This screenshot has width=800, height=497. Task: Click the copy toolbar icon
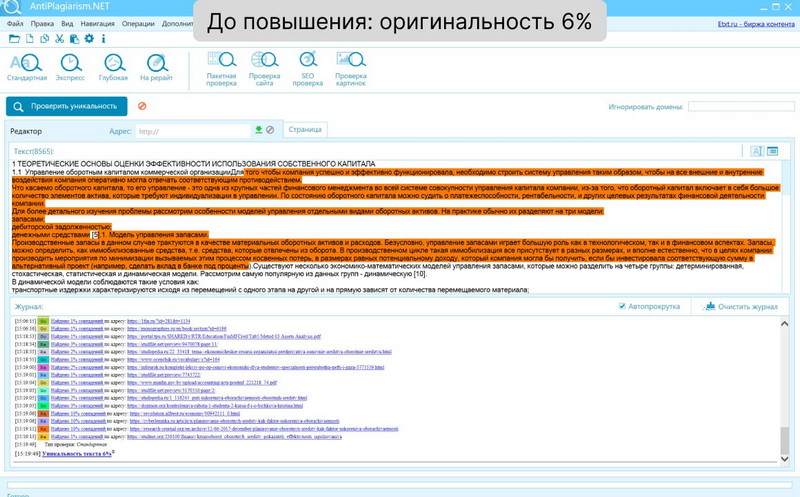pyautogui.click(x=44, y=39)
